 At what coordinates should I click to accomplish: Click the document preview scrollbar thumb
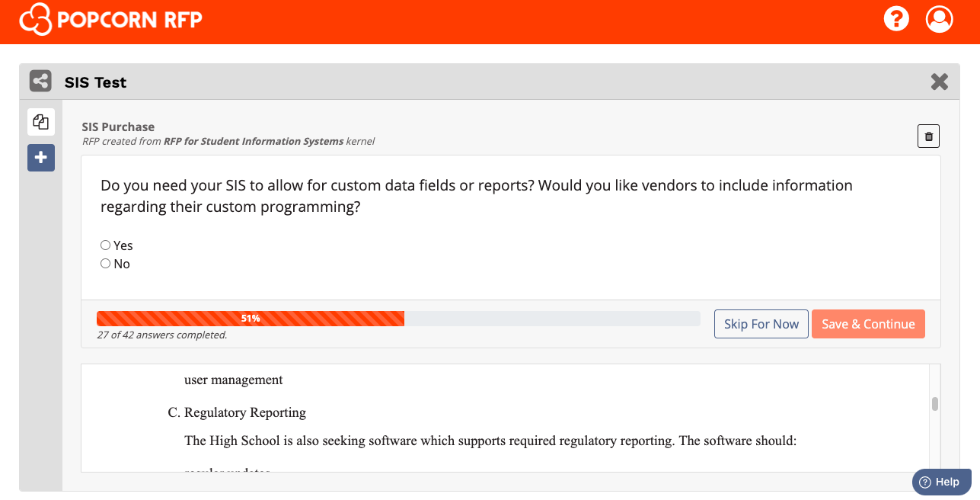click(x=934, y=404)
